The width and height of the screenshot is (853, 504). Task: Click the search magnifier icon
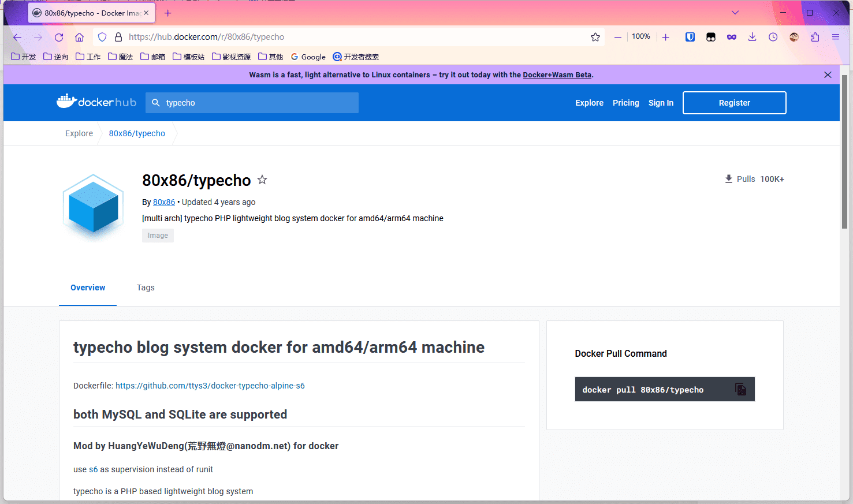pos(156,103)
